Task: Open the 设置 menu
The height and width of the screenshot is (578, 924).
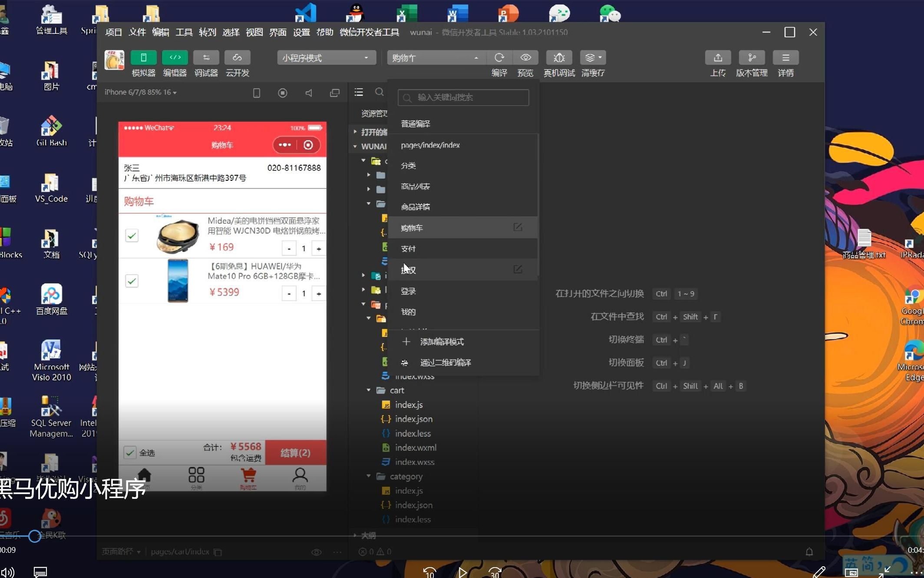Action: pyautogui.click(x=301, y=32)
